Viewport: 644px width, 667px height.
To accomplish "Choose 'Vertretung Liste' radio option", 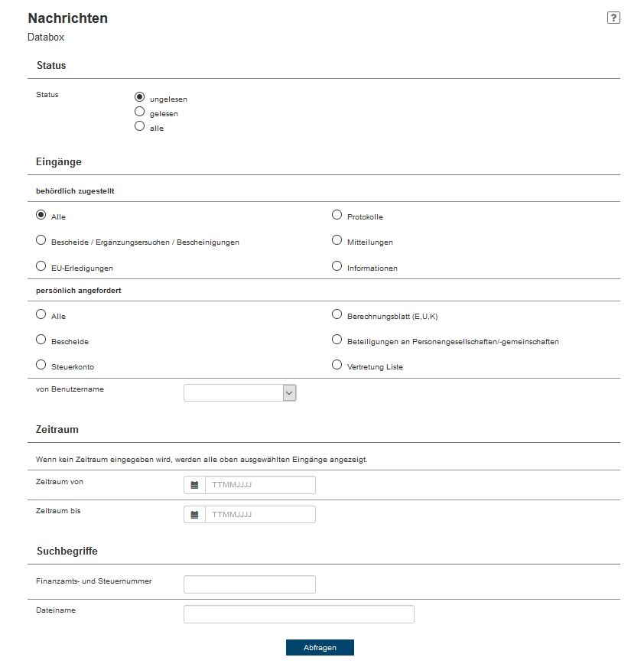I will click(x=337, y=365).
